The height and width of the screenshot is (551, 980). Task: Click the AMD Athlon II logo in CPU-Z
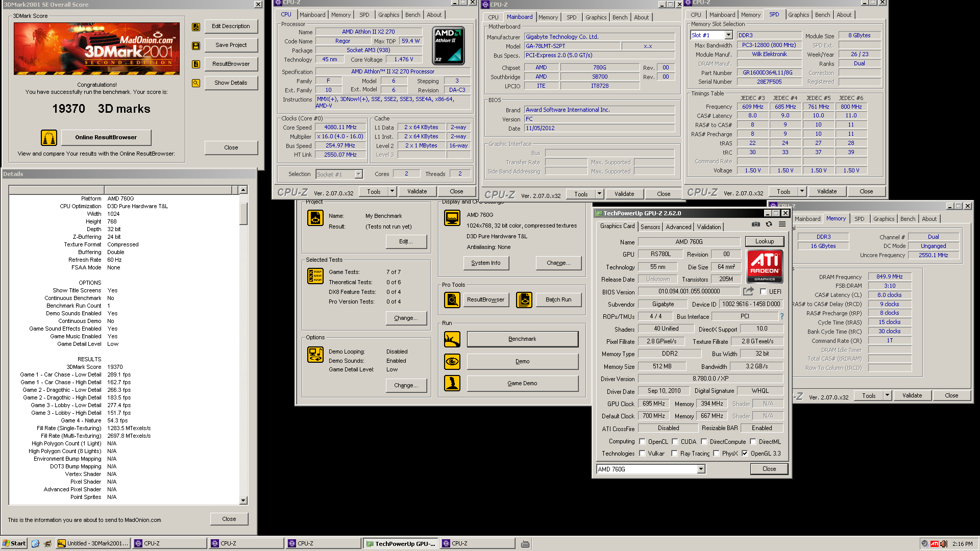[448, 46]
